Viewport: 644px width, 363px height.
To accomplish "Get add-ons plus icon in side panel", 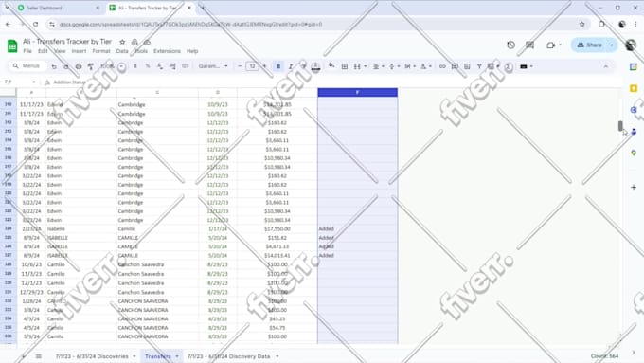I will pyautogui.click(x=634, y=187).
